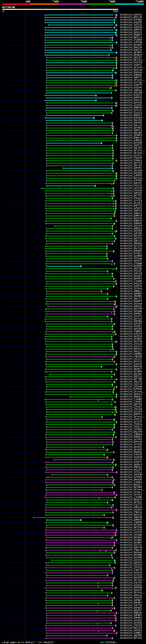Select the UniRef100_O65368 label
Screen dimensions: 146x644
(131, 588)
